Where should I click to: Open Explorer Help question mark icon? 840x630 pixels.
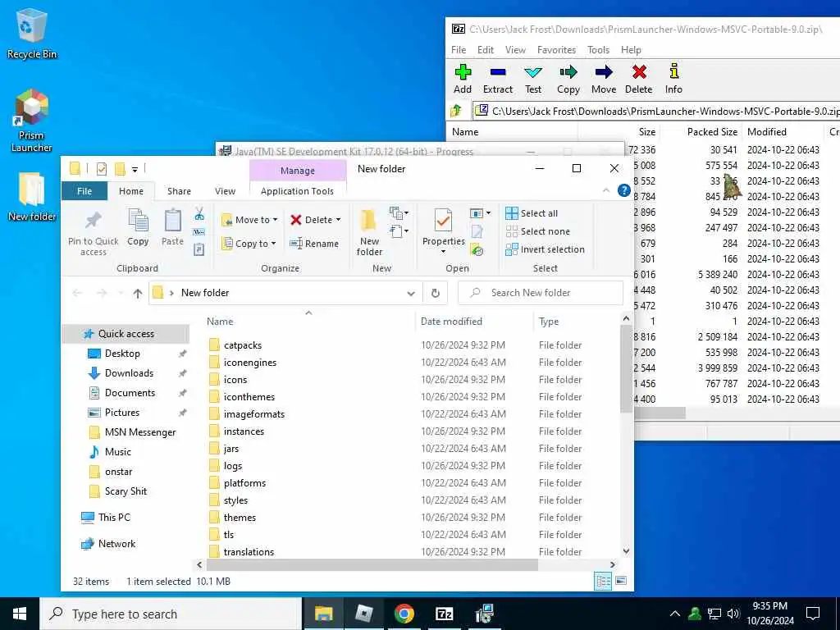pyautogui.click(x=623, y=190)
